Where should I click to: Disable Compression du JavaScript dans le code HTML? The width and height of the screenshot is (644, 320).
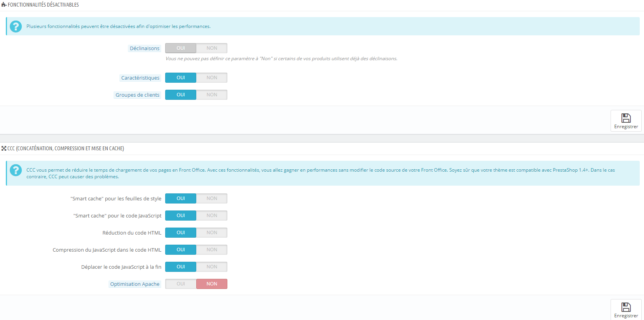(212, 250)
